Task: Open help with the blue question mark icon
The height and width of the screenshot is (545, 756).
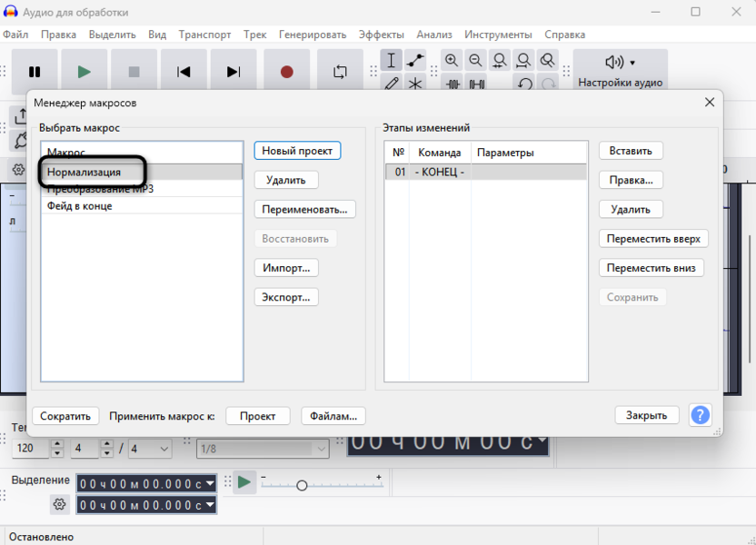Action: [x=700, y=415]
